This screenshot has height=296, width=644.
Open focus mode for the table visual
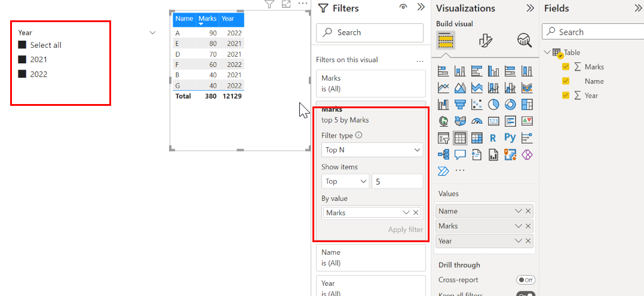286,4
